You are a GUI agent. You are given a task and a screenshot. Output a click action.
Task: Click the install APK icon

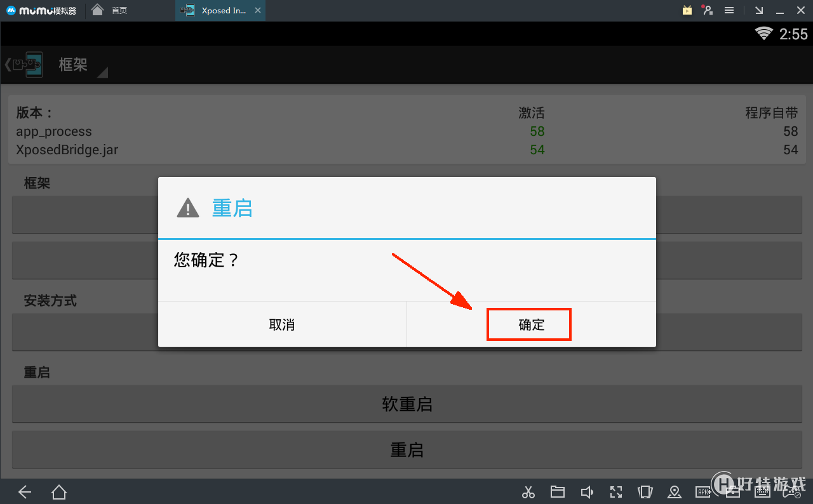pos(704,492)
